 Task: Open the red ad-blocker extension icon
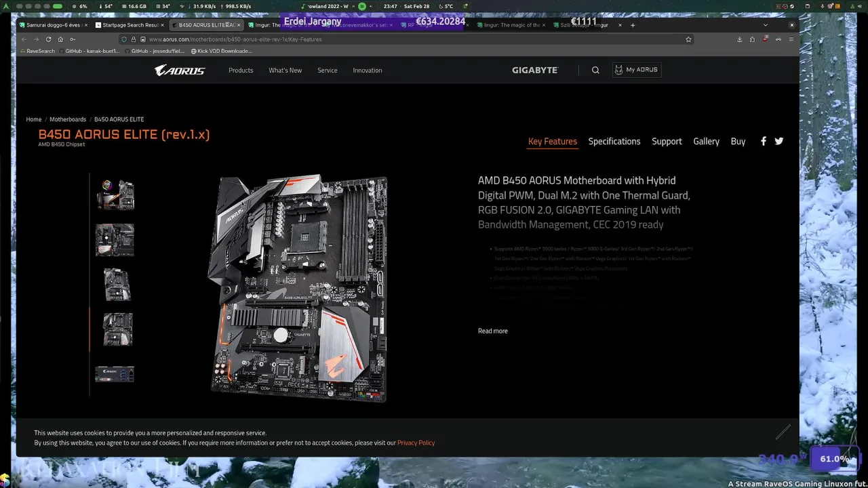766,39
